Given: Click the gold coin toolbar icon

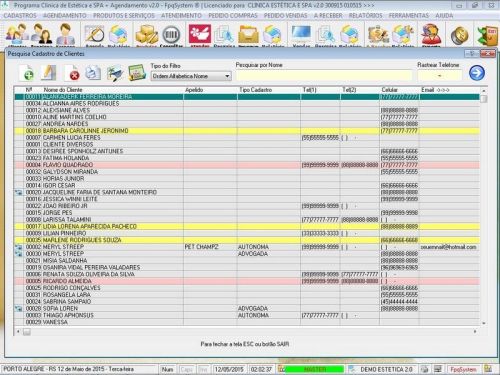Looking at the screenshot, I should [x=459, y=35].
